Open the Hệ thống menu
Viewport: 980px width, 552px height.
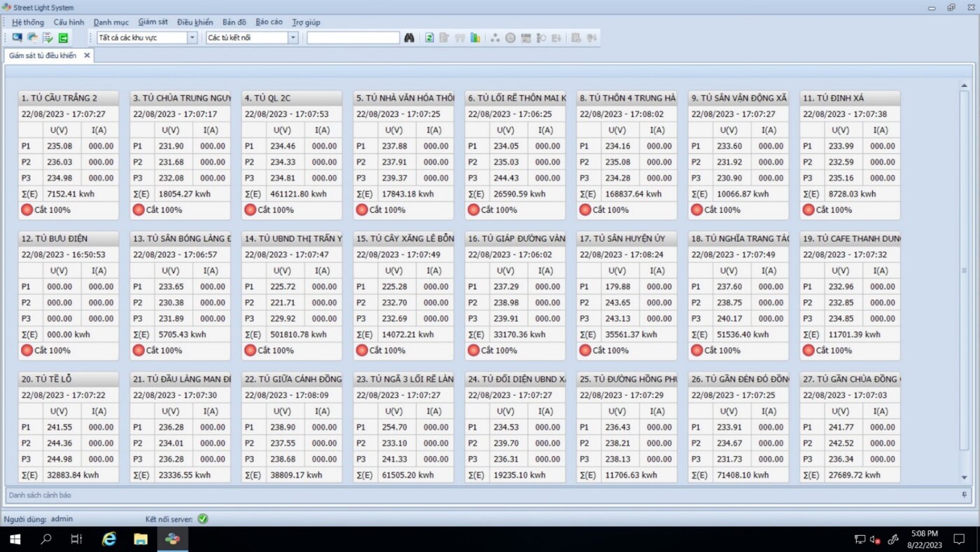[28, 22]
